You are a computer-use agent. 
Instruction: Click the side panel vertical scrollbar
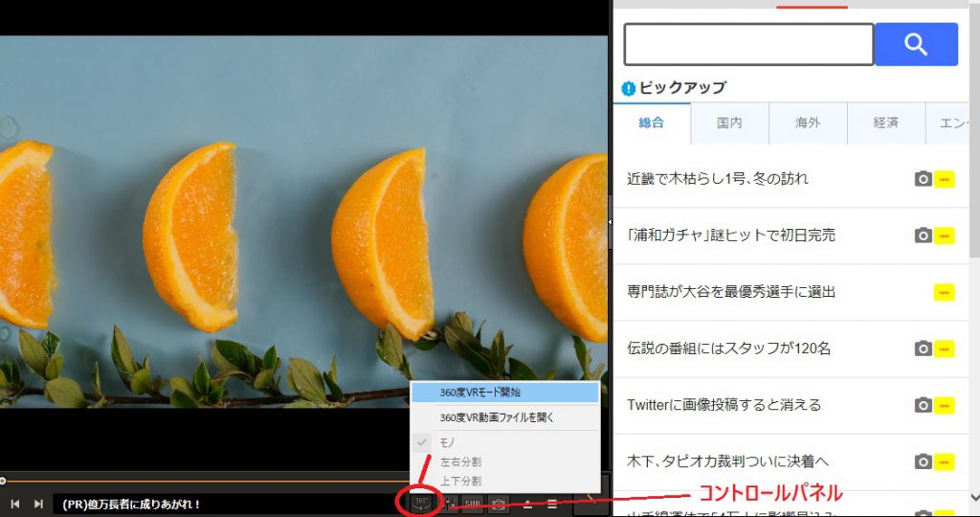click(974, 131)
